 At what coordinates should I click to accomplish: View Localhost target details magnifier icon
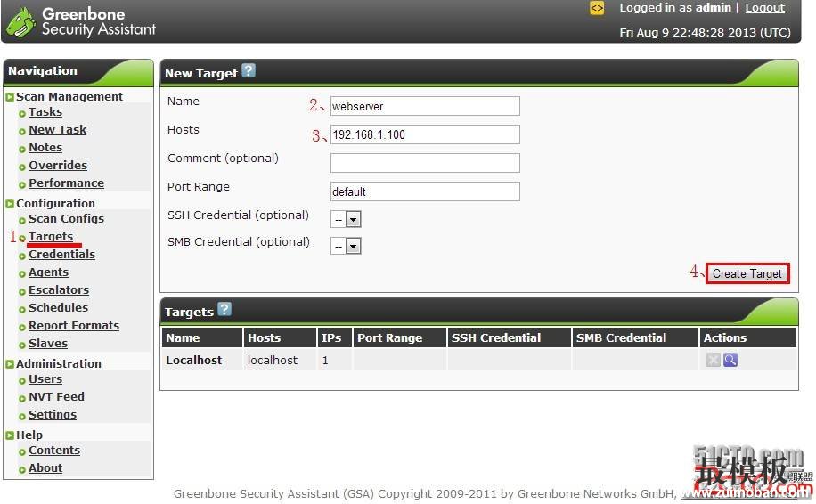pyautogui.click(x=730, y=360)
